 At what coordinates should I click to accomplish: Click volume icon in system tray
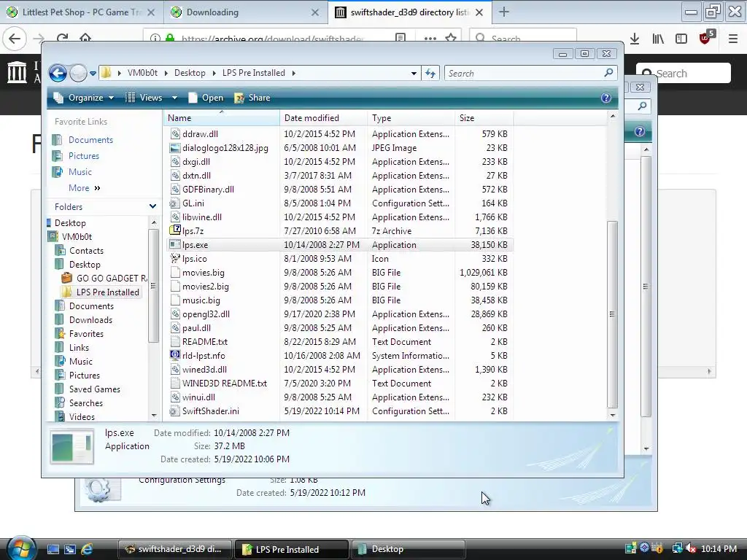[690, 549]
